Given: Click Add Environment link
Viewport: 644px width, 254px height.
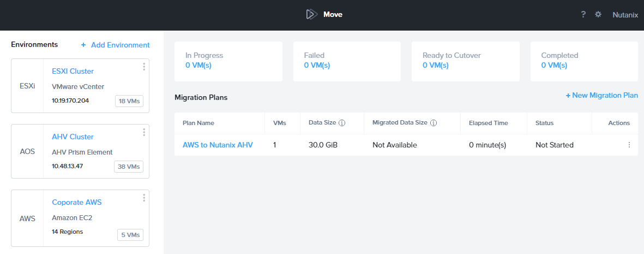Looking at the screenshot, I should coord(115,45).
